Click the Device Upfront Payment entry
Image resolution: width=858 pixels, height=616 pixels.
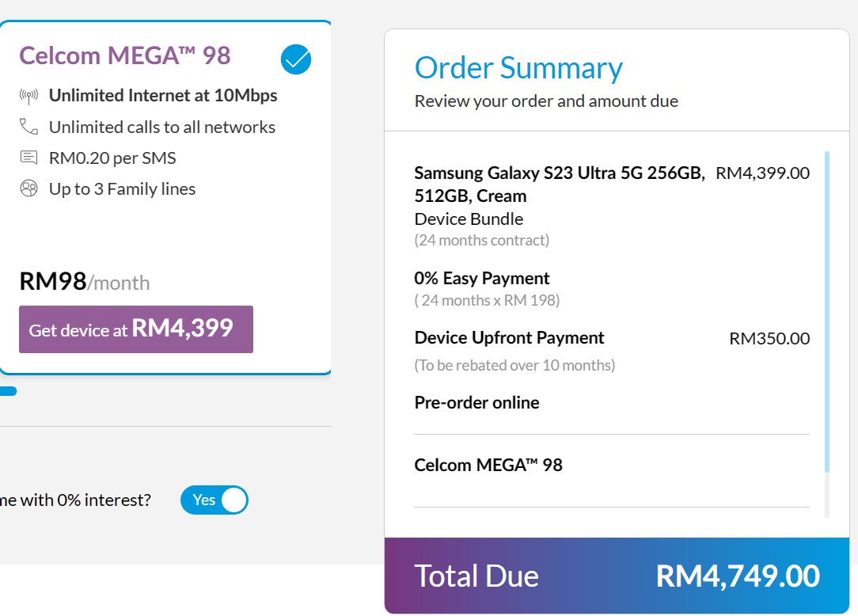509,338
